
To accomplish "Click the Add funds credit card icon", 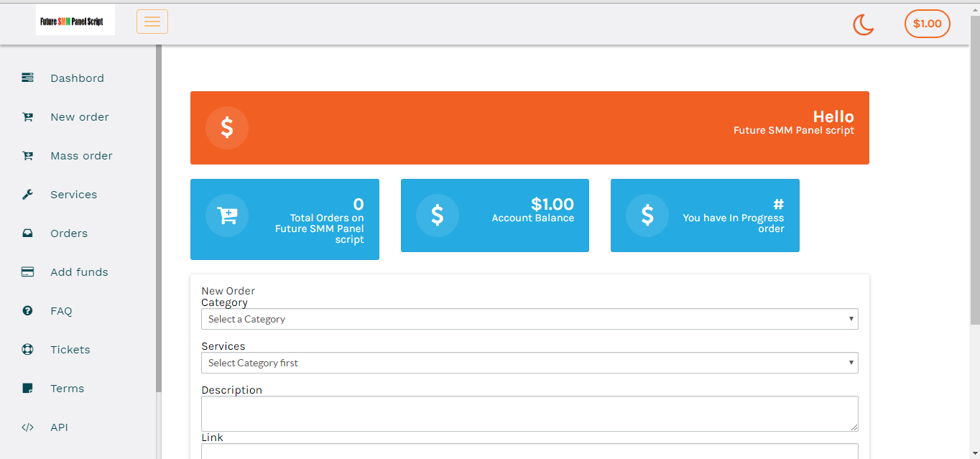I will coord(27,272).
